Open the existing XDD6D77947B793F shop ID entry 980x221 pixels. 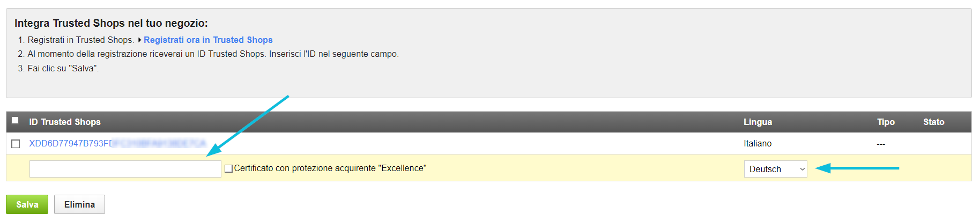(x=117, y=143)
